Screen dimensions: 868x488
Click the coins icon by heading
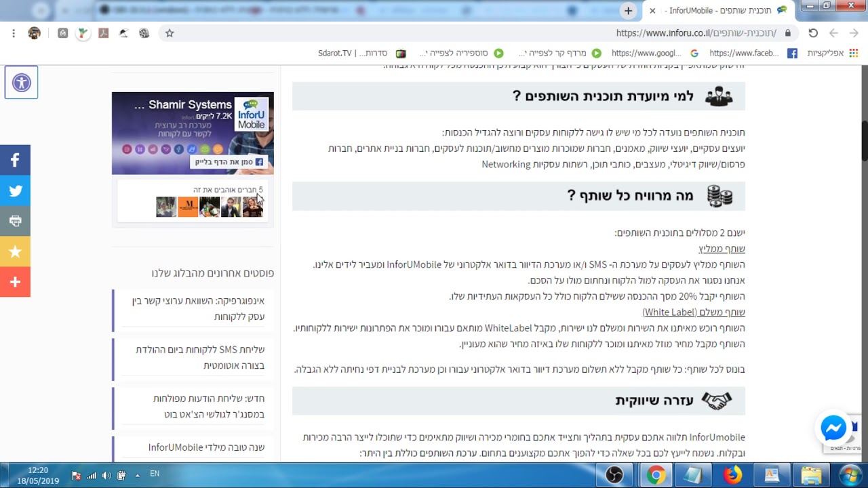(x=719, y=196)
